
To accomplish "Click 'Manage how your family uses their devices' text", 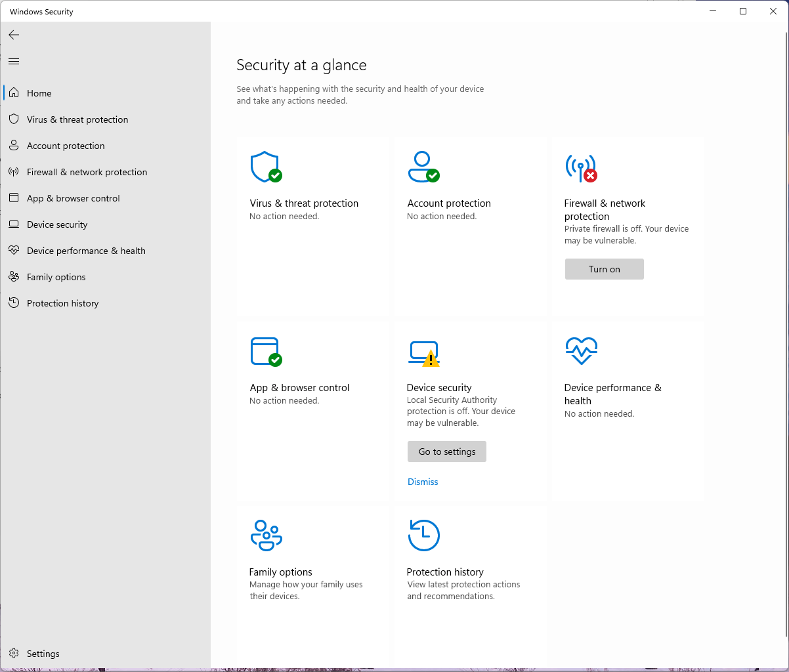I will (306, 591).
